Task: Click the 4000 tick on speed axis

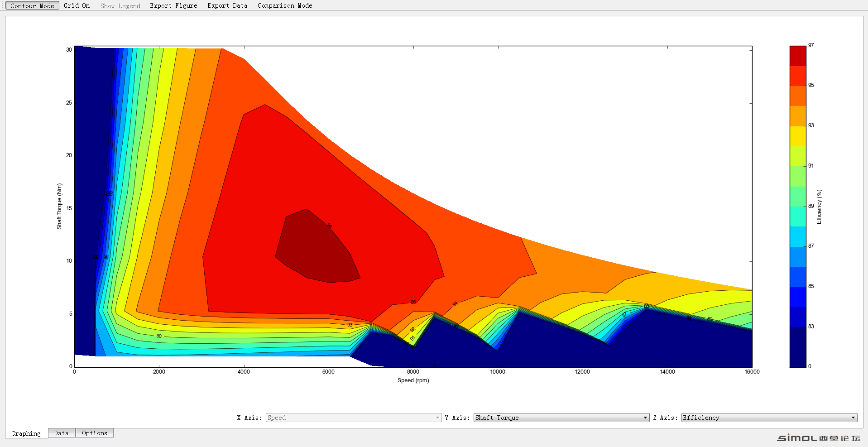Action: 244,372
